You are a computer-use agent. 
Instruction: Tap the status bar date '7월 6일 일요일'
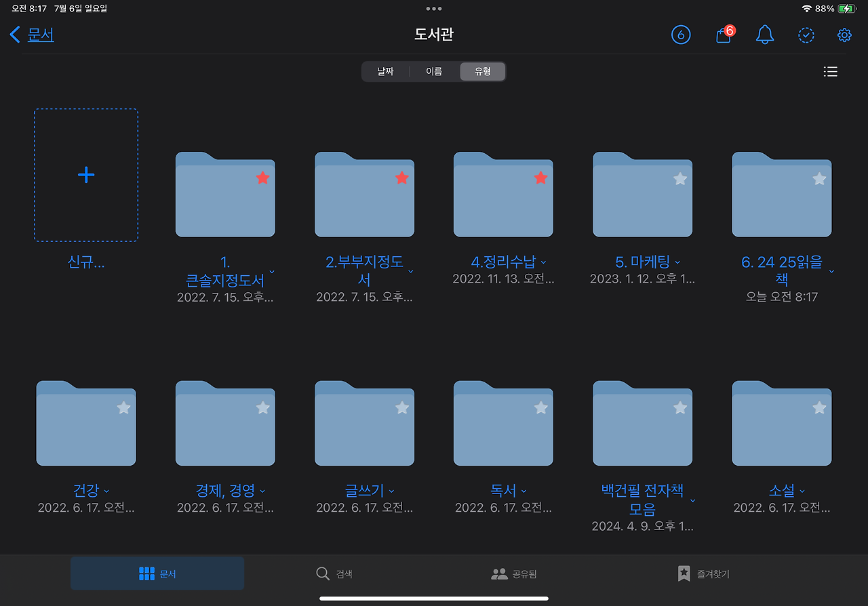[x=80, y=9]
